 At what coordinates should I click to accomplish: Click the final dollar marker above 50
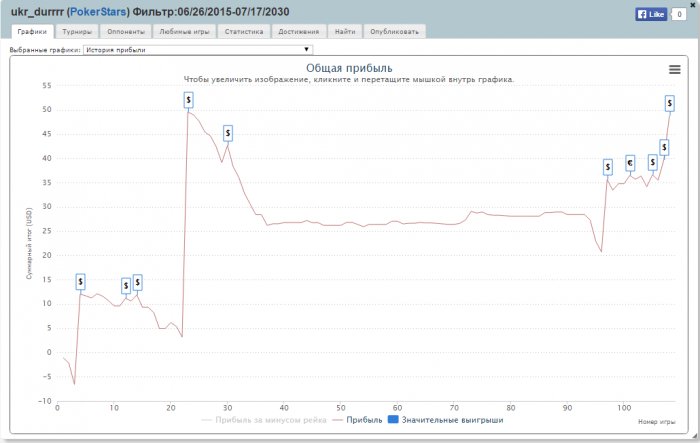click(x=670, y=104)
